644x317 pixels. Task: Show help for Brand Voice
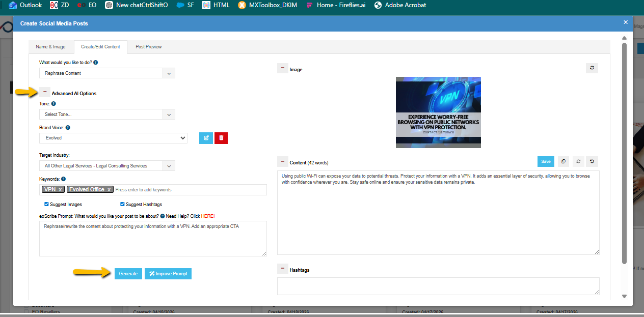68,128
